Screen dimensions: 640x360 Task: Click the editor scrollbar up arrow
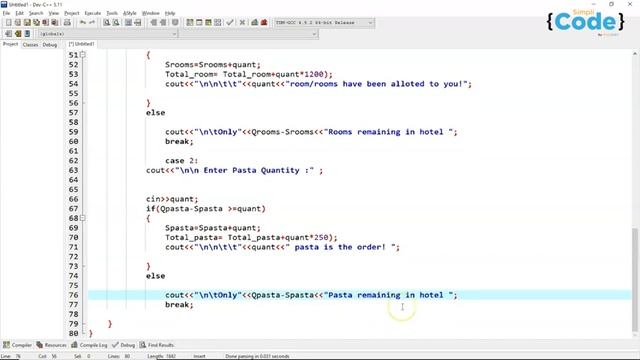tap(635, 53)
